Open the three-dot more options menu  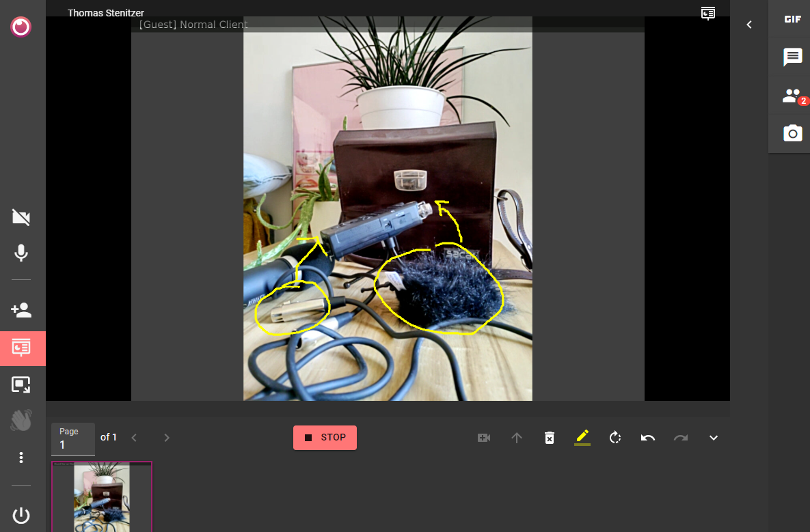click(21, 458)
